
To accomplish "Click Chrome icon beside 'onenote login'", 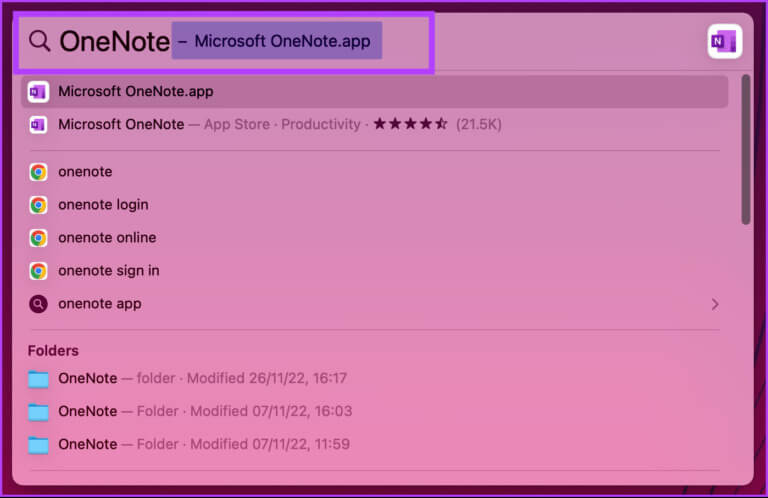I will tap(38, 205).
